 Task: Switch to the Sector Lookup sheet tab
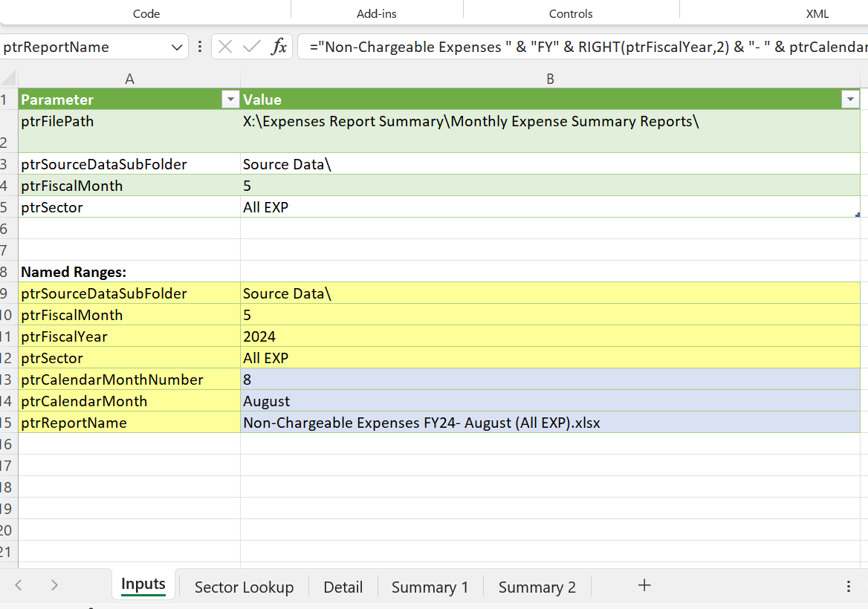[244, 587]
